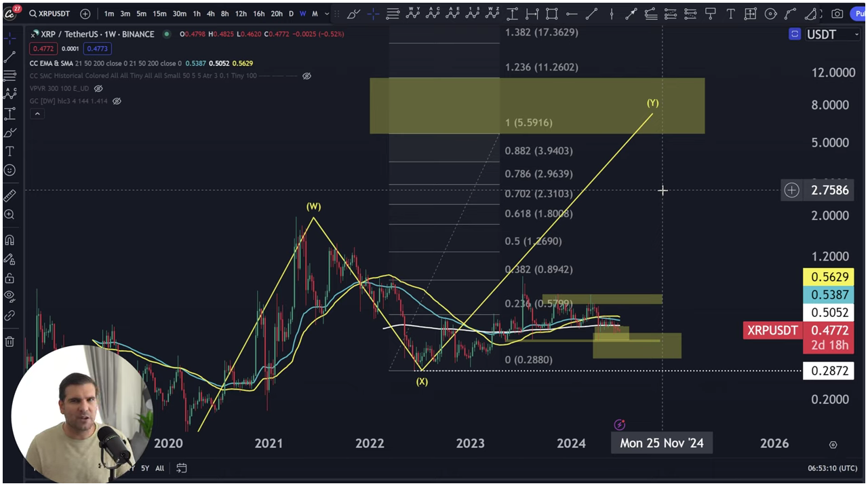Select the T text tool in the top toolbar

tap(730, 14)
